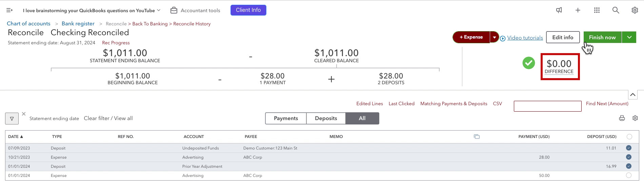
Task: Collapse the reconcile summary header chevron
Action: click(x=633, y=95)
